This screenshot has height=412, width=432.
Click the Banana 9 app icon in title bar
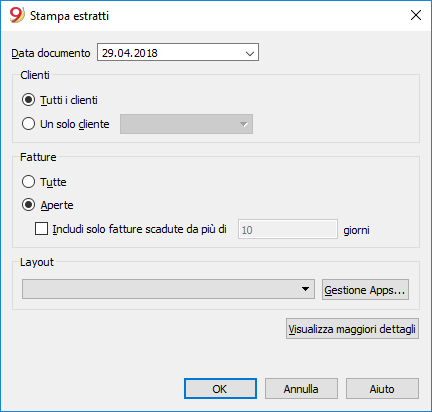coord(17,15)
